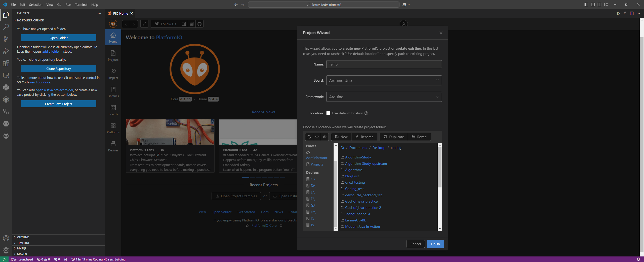Open the Search view in activity bar
Screen dimensions: 644x262
[6, 27]
